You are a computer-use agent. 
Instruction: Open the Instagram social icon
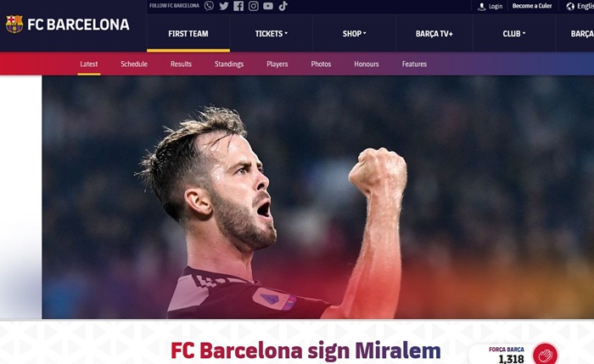click(x=254, y=6)
